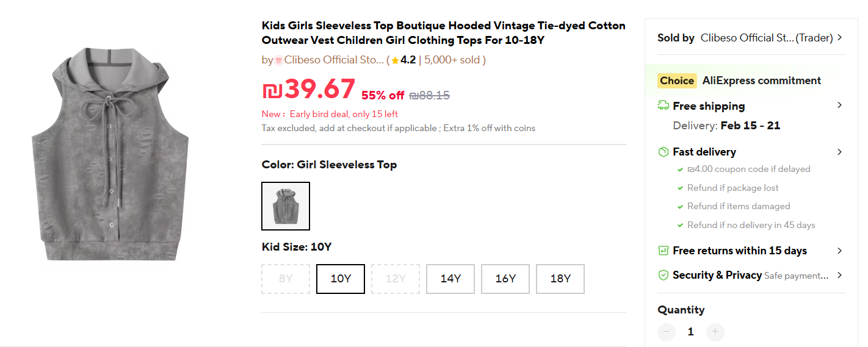Viewport: 868px width, 347px height.
Task: Expand the Sold by seller details
Action: [x=840, y=38]
